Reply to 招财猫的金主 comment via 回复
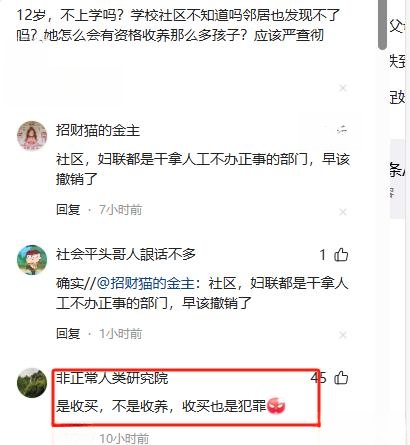The width and height of the screenshot is (410, 445). 68,210
